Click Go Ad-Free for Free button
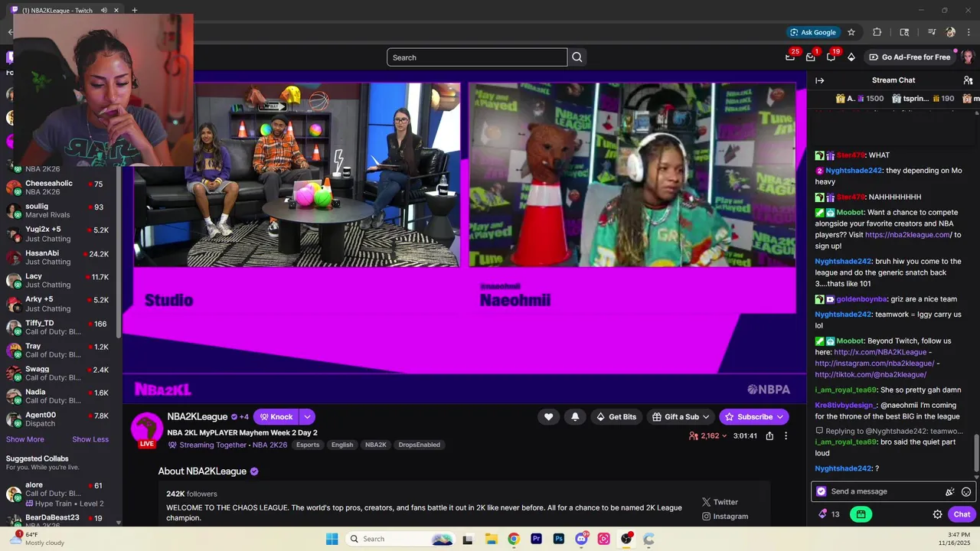Image resolution: width=980 pixels, height=551 pixels. pos(910,57)
